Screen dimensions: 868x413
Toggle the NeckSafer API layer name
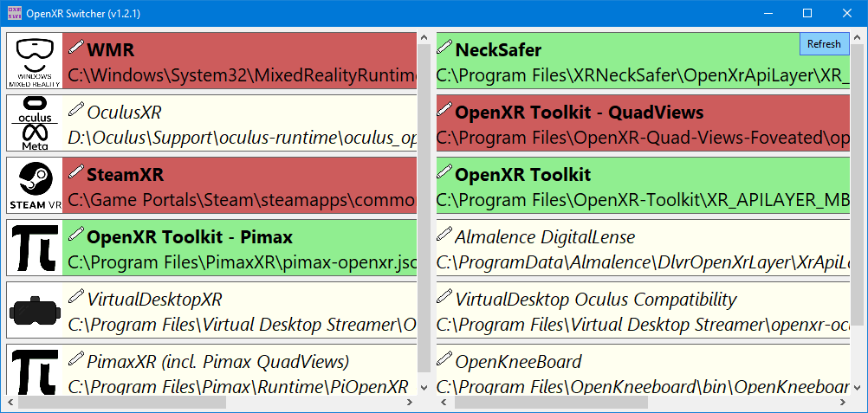(498, 50)
